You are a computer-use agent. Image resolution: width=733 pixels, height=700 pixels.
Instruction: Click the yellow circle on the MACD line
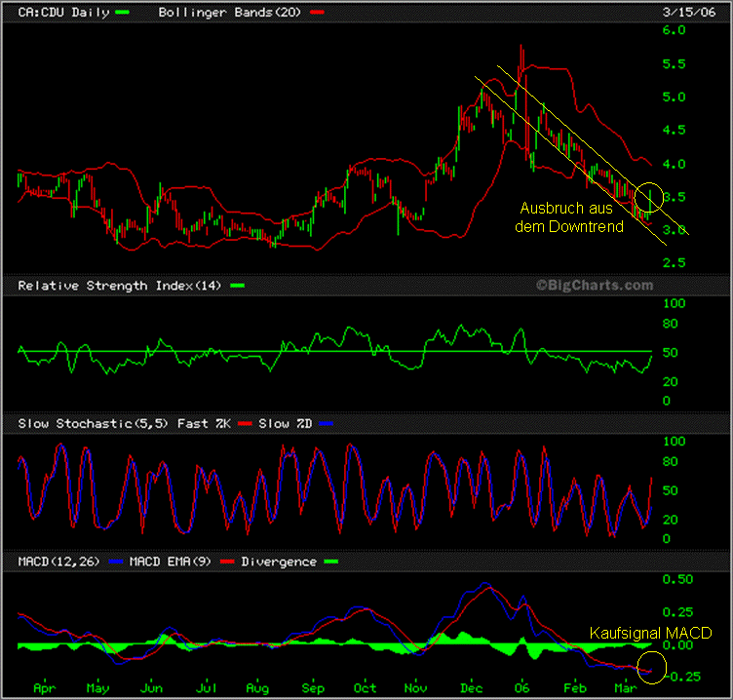coord(651,668)
